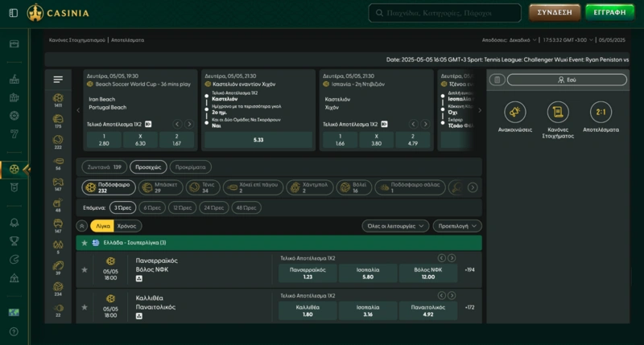Screen dimensions: 644x345
Task: Select tennis icon with count 222
Action: pos(58,142)
